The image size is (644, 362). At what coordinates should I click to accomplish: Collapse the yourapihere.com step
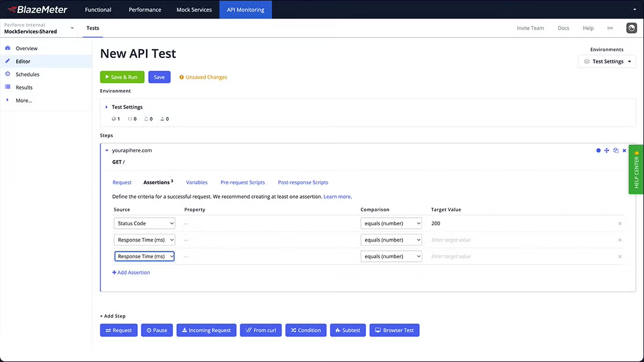tap(107, 151)
